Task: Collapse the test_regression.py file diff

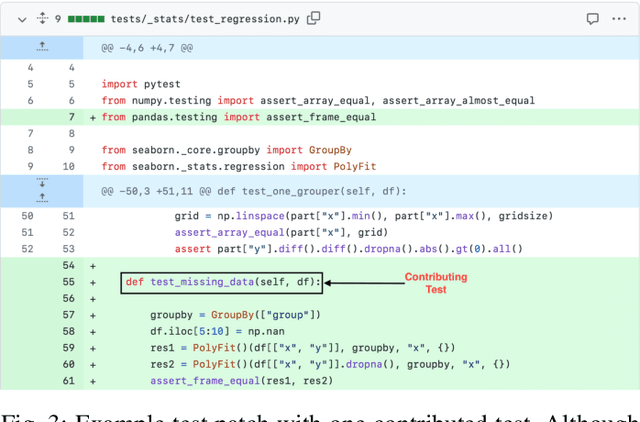Action: [x=15, y=18]
